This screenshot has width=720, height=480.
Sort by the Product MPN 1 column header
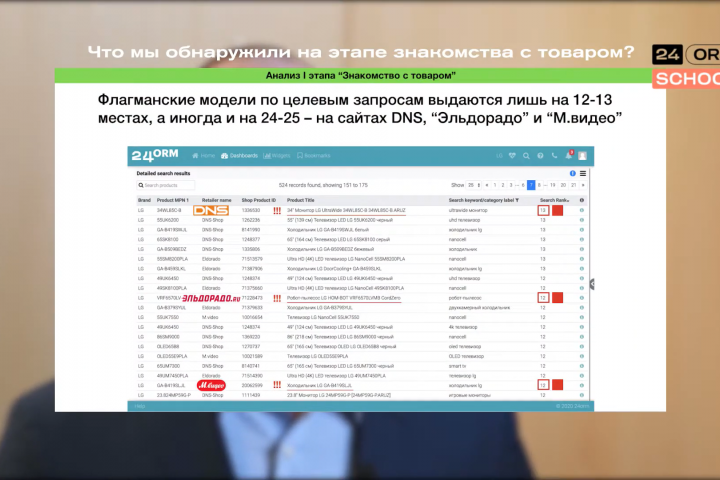pos(173,200)
